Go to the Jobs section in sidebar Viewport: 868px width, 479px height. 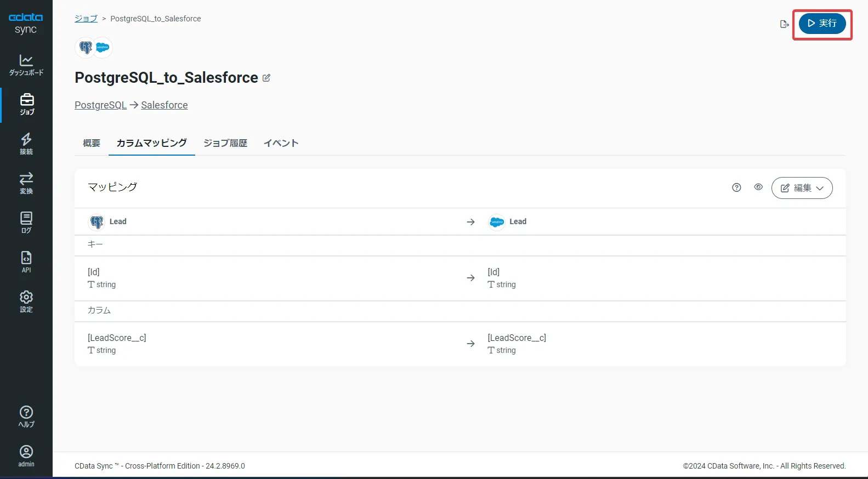(x=26, y=104)
